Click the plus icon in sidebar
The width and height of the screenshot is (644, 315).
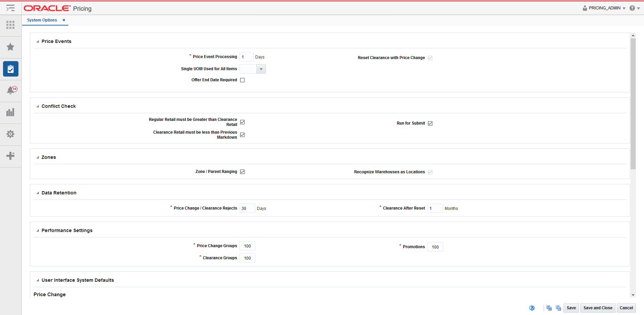pyautogui.click(x=10, y=156)
